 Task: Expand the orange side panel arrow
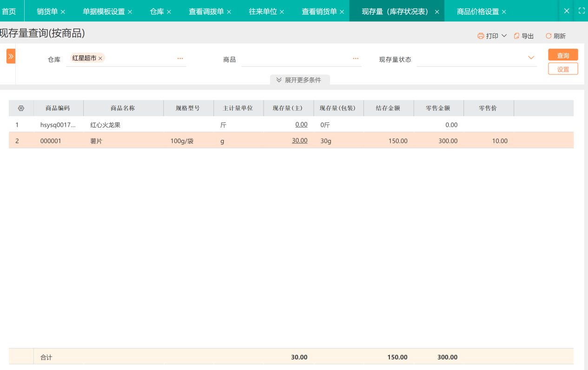(11, 56)
